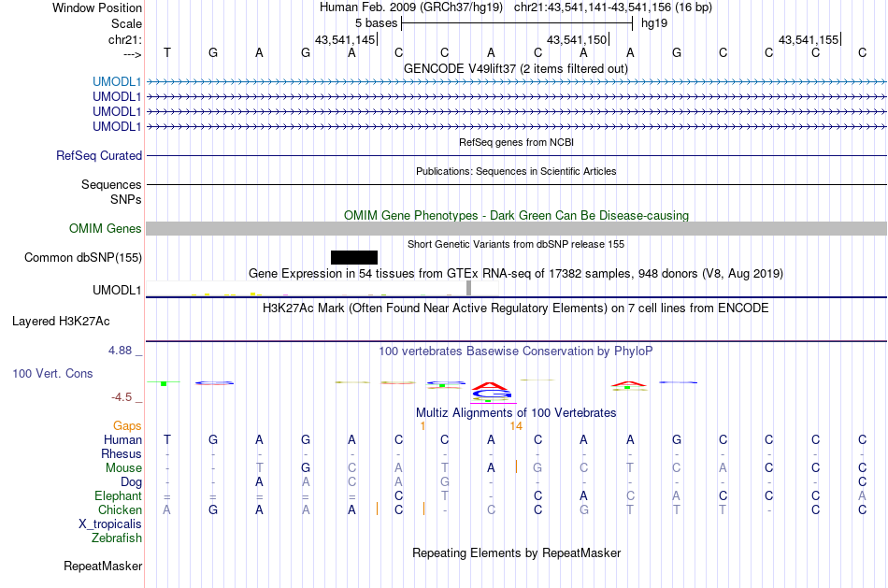Image resolution: width=888 pixels, height=588 pixels.
Task: Click Basewise Conservation by PhyloP title
Action: (x=516, y=351)
